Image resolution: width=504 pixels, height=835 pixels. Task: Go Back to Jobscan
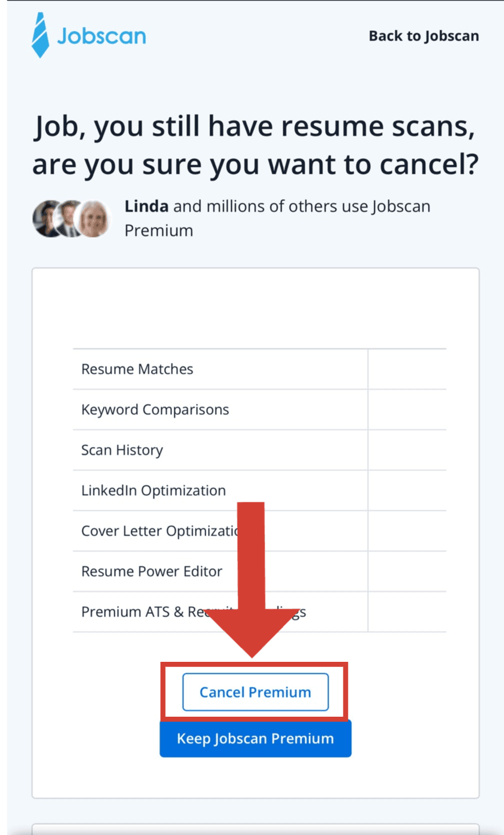(x=423, y=36)
